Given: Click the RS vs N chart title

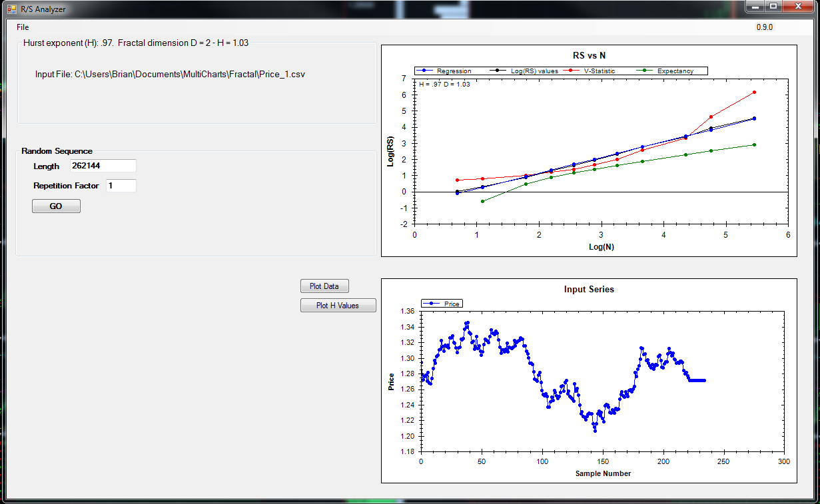Looking at the screenshot, I should click(x=589, y=55).
